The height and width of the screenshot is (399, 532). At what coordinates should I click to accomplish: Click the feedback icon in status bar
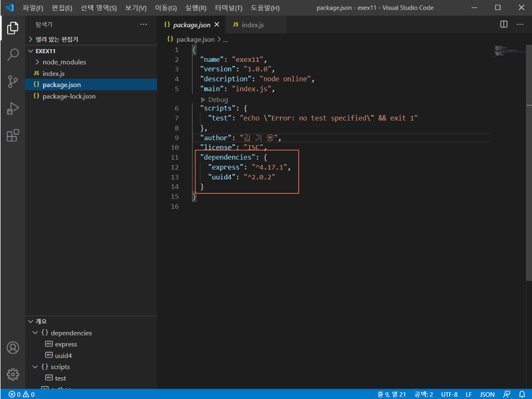tap(507, 394)
